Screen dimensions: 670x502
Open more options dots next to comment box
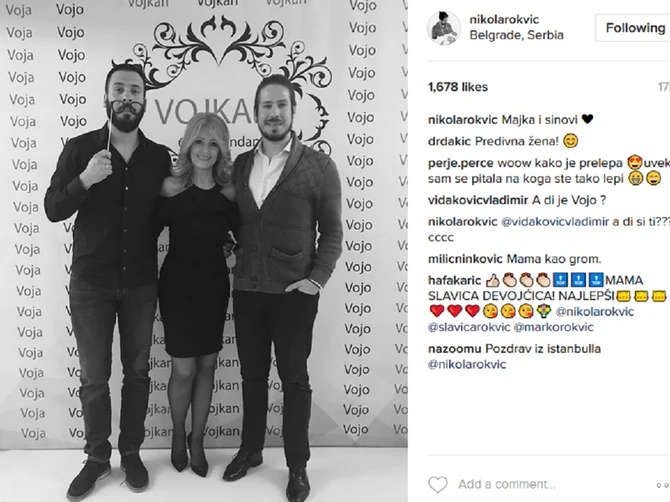coord(663,485)
